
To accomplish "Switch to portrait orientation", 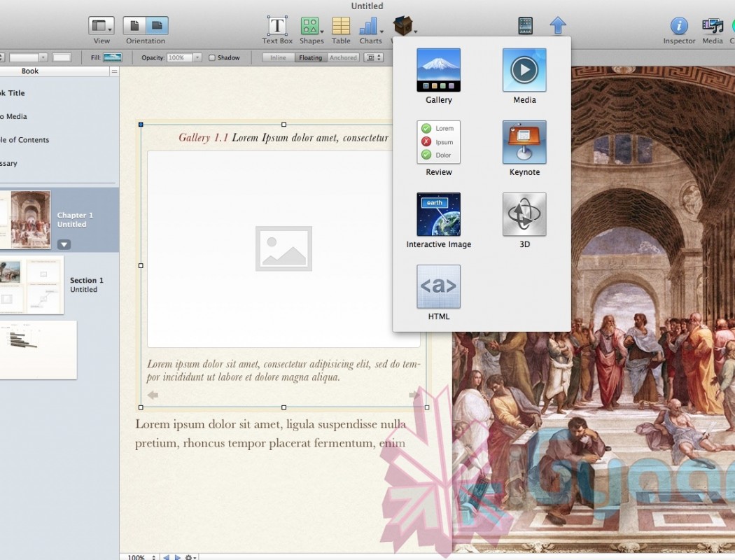I will pyautogui.click(x=134, y=26).
